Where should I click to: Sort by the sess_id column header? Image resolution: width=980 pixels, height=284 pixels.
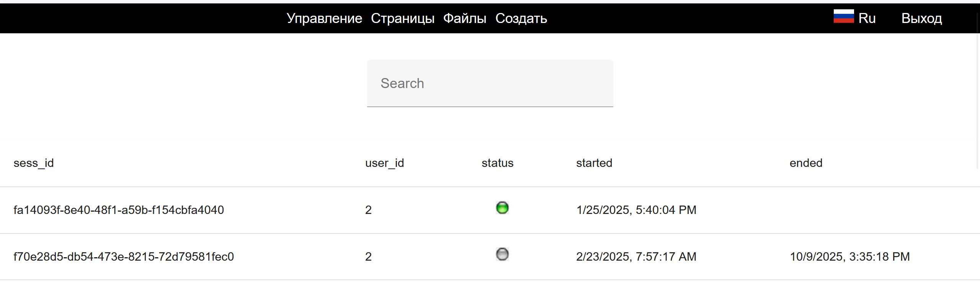pos(34,163)
